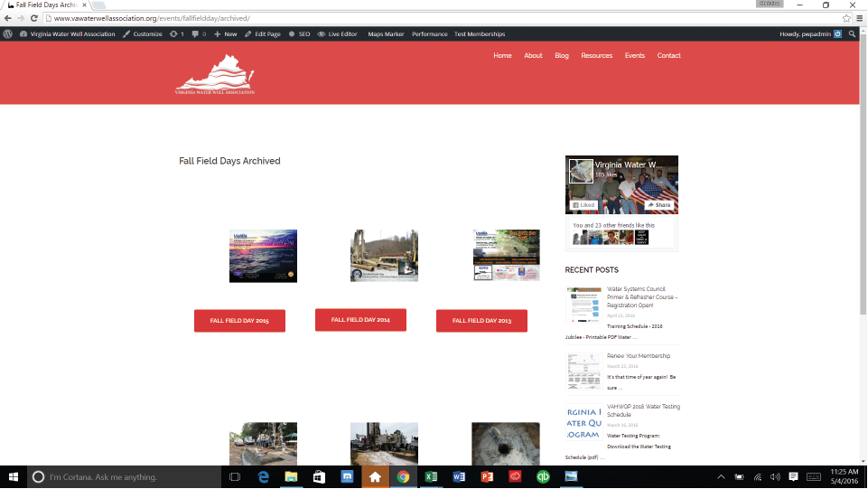868x489 pixels.
Task: Go to the Home nav link
Action: [x=502, y=55]
